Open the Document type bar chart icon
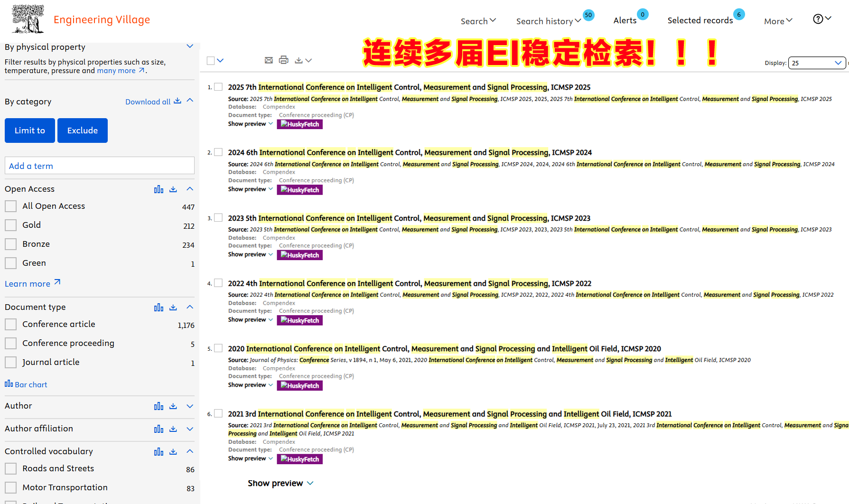The height and width of the screenshot is (504, 849). tap(159, 308)
